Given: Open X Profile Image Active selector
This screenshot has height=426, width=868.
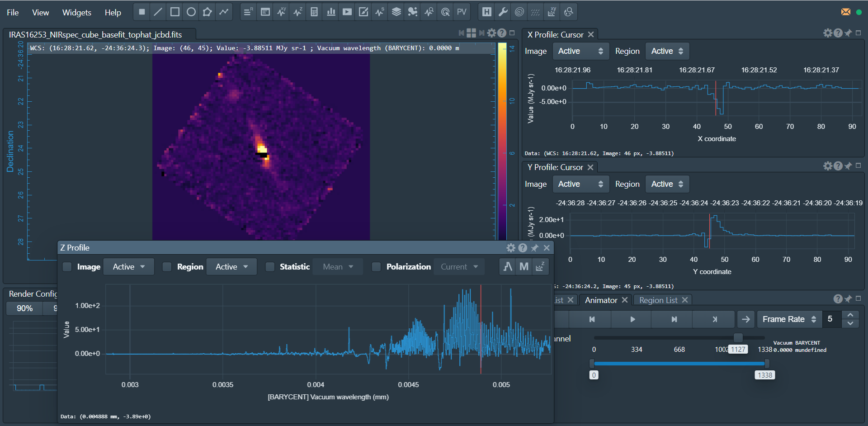Looking at the screenshot, I should [x=581, y=51].
